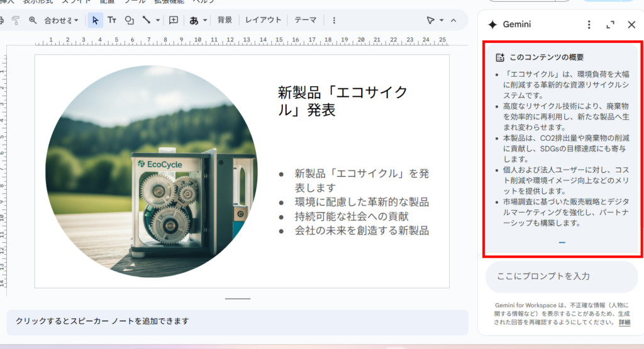Viewport: 644px width, 349px height.
Task: Click the paint format roller icon
Action: point(16,20)
